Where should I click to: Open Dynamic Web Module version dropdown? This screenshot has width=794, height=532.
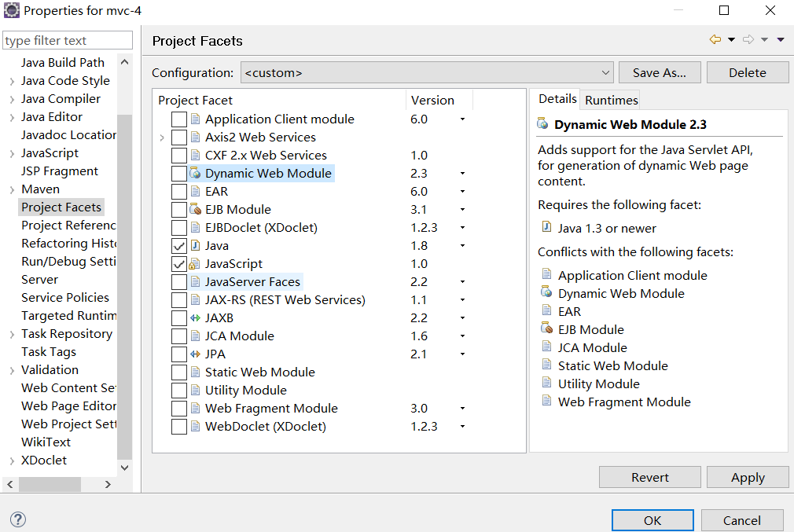click(462, 174)
